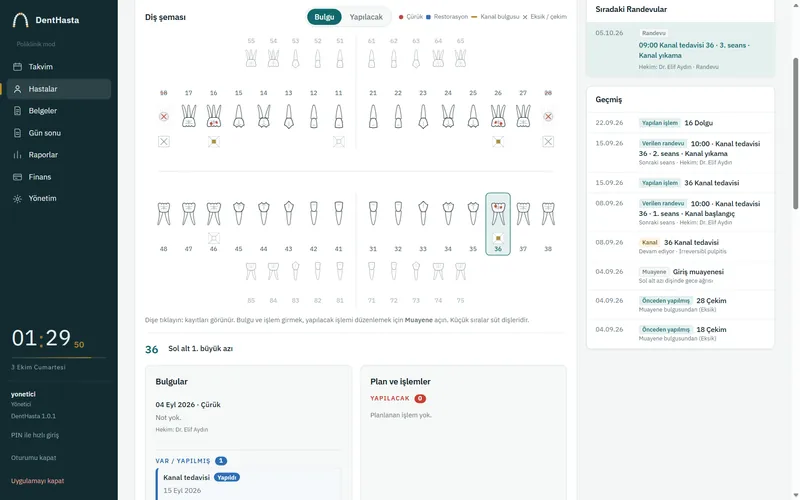Viewport: 800px width, 500px height.
Task: Select tooth 14 on the chart
Action: [263, 116]
